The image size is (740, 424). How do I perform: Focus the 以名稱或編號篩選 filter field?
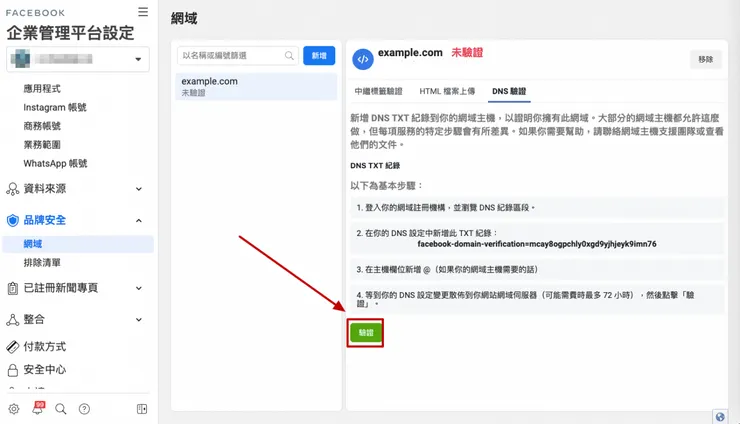click(238, 56)
